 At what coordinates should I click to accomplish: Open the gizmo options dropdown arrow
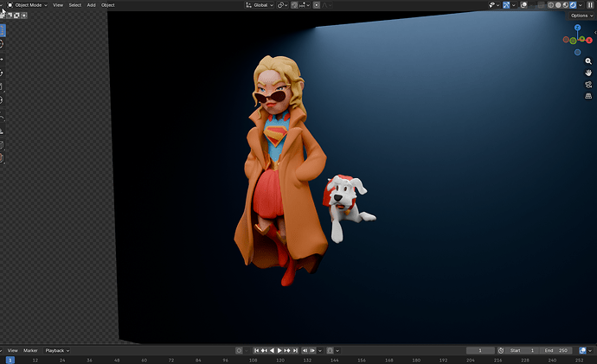(514, 5)
